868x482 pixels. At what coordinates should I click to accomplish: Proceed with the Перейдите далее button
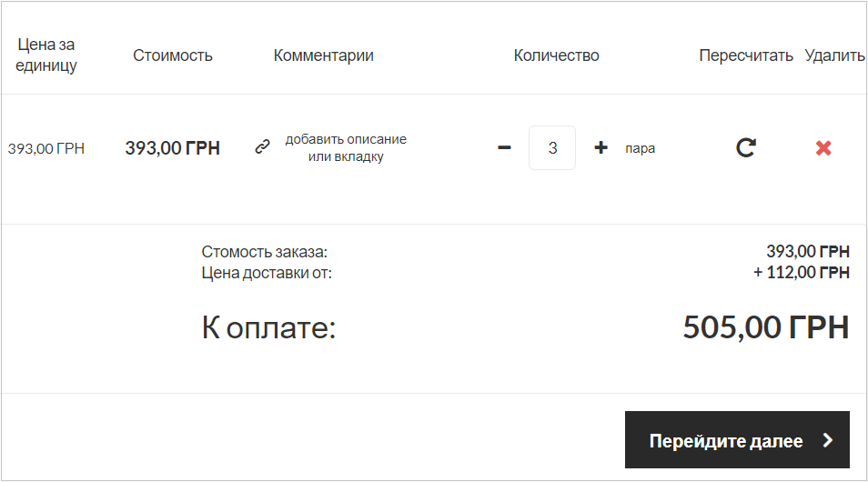pos(737,440)
